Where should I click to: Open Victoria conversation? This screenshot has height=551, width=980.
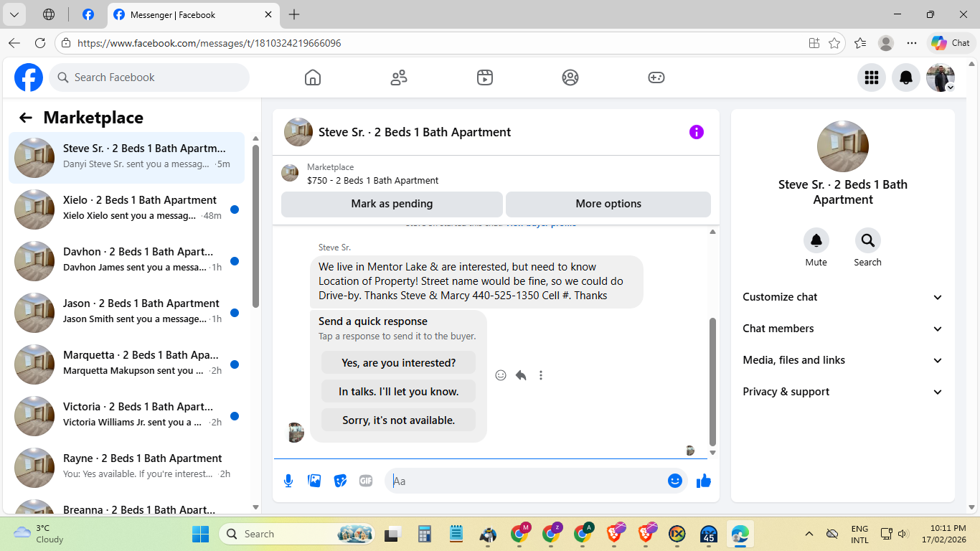tap(126, 416)
